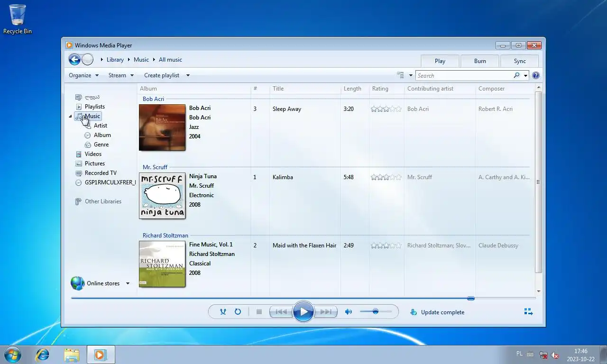The width and height of the screenshot is (607, 364).
Task: Open Windows Explorer from the taskbar
Action: click(72, 355)
